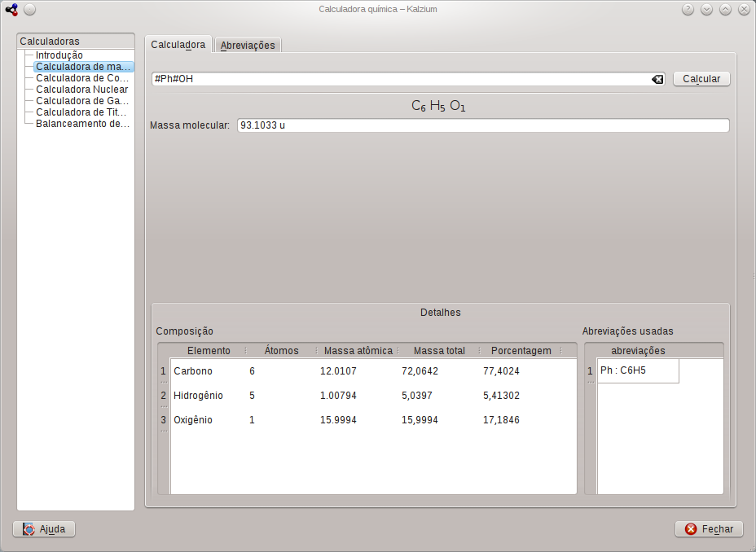Viewport: 756px width, 552px height.
Task: Sort by the Elemento column header
Action: (x=209, y=351)
